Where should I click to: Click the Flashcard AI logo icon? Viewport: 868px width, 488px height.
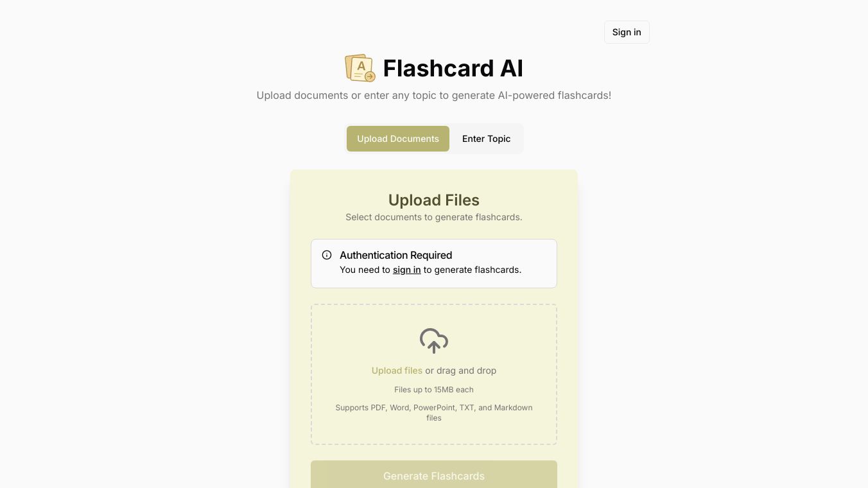click(x=360, y=68)
